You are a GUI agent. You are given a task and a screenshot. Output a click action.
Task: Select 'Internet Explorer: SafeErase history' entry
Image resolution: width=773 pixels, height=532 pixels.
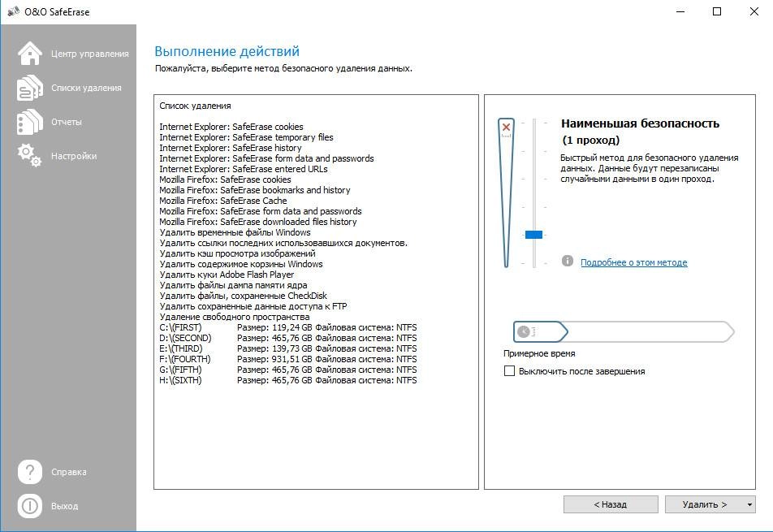(x=231, y=148)
